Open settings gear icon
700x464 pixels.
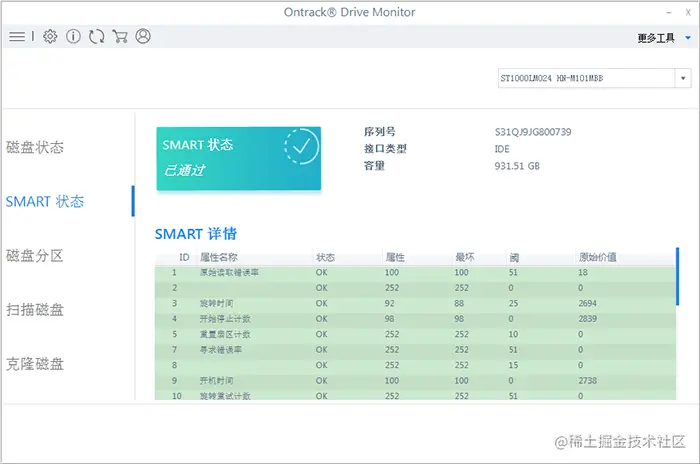(50, 36)
